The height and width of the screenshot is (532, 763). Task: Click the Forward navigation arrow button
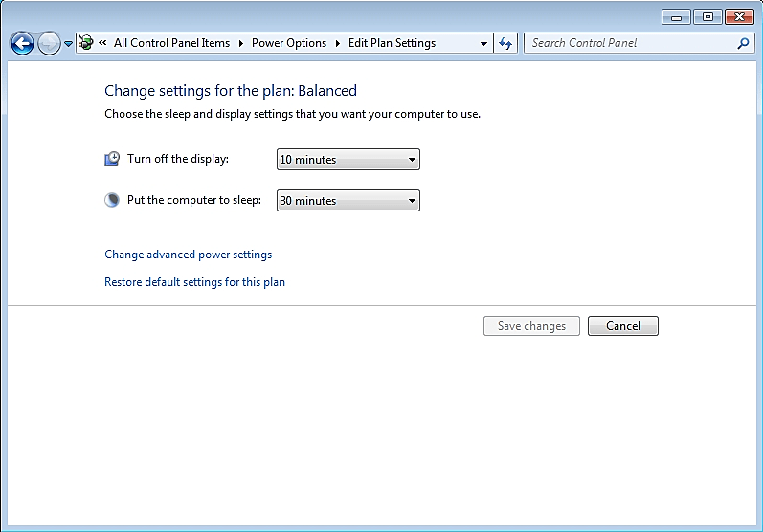coord(49,43)
